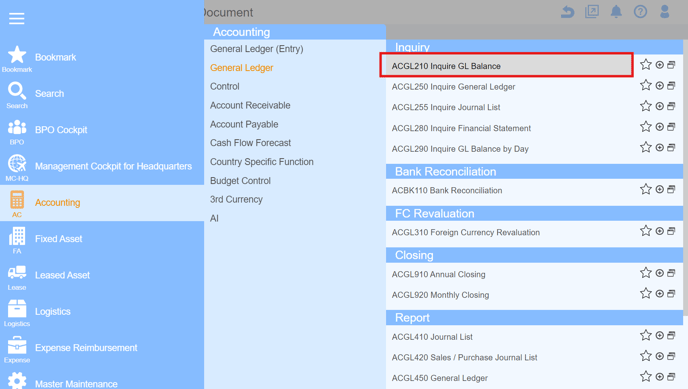Select the Control submenu

(225, 86)
